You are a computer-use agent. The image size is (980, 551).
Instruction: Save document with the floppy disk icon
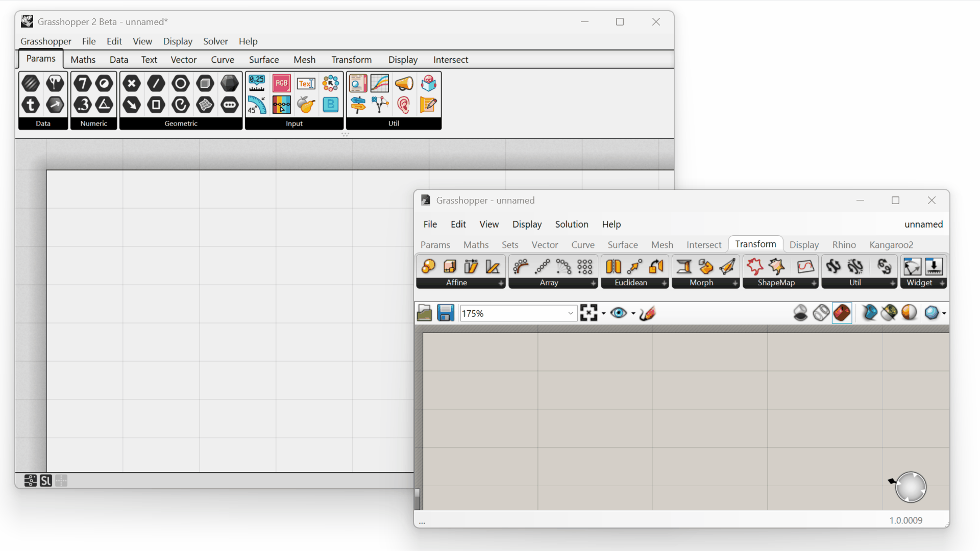click(446, 313)
